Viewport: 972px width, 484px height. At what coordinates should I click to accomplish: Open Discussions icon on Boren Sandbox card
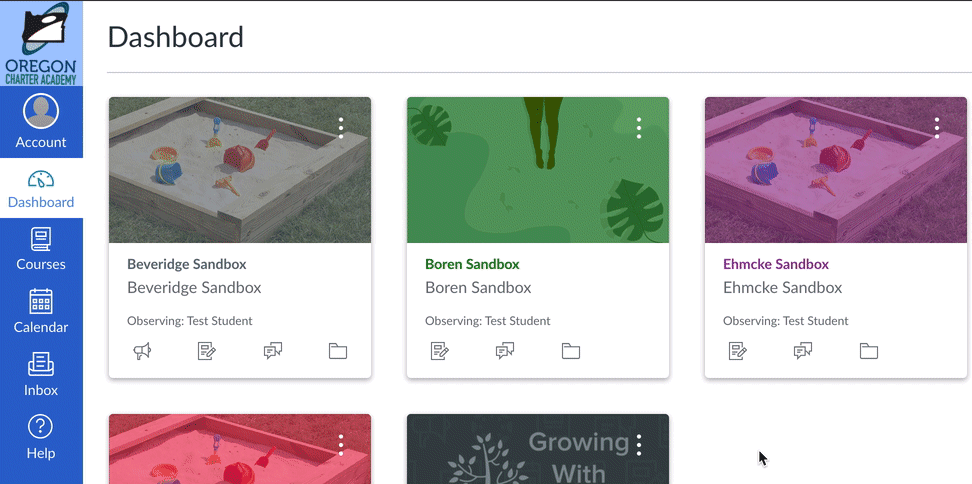tap(505, 351)
